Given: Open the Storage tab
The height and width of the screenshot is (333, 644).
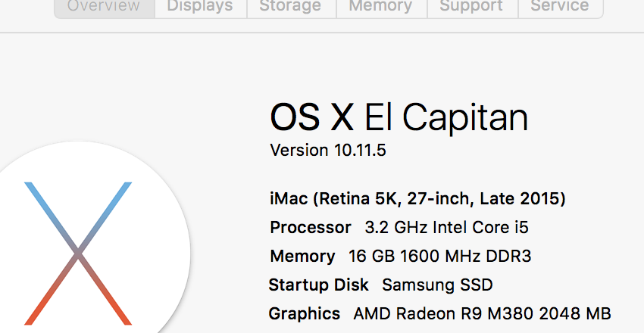Looking at the screenshot, I should point(291,8).
